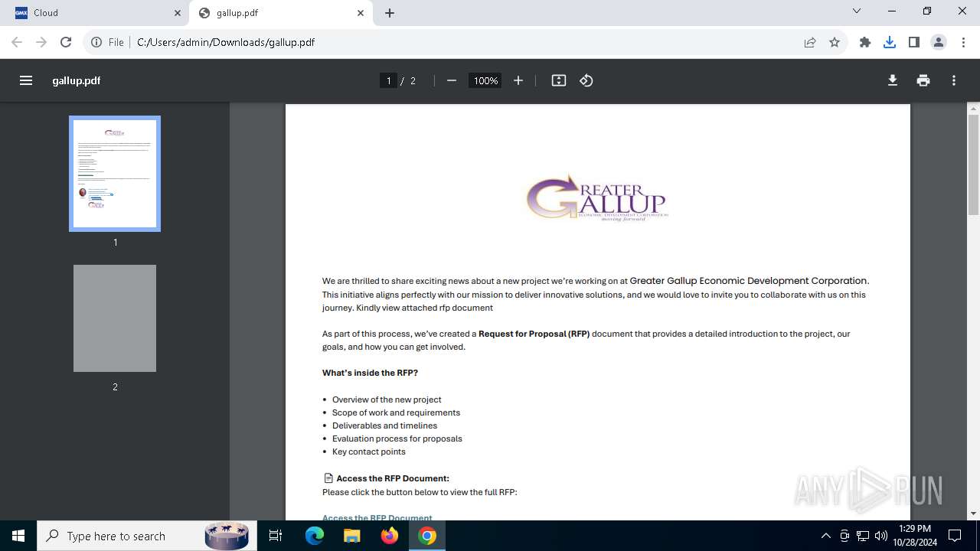Toggle the Chrome side panel
The image size is (980, 551).
pyautogui.click(x=914, y=42)
